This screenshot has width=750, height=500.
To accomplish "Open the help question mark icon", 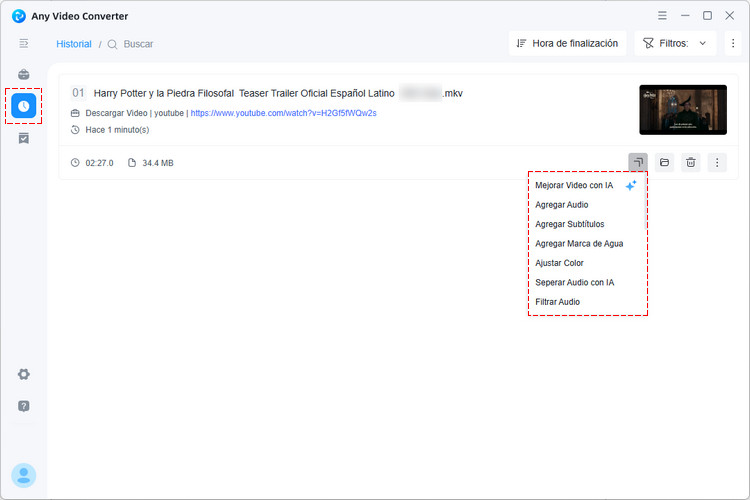I will (x=23, y=406).
